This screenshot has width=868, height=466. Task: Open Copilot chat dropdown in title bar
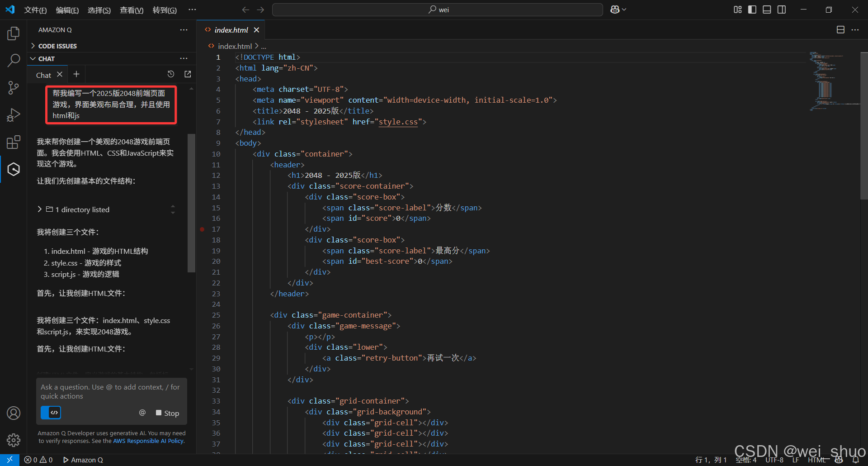coord(618,10)
